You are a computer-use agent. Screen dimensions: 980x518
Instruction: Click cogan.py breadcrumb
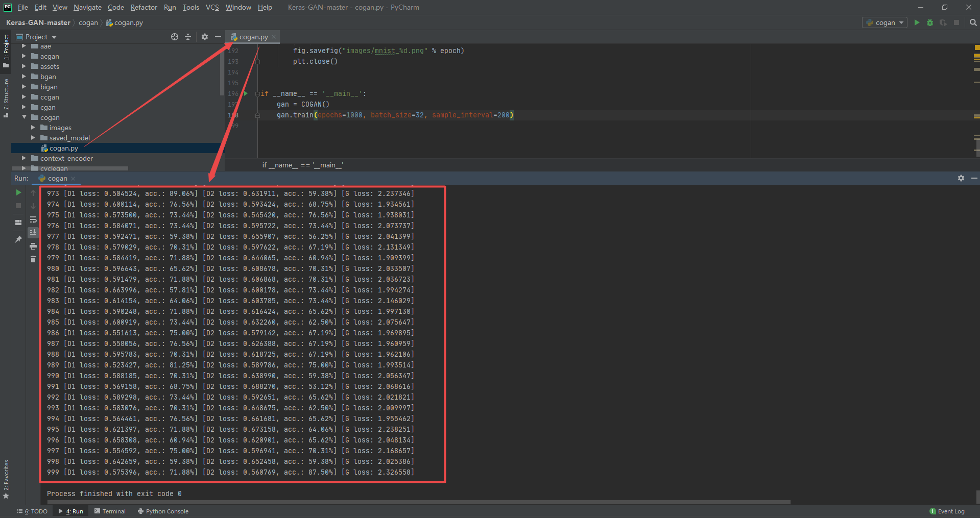point(124,22)
